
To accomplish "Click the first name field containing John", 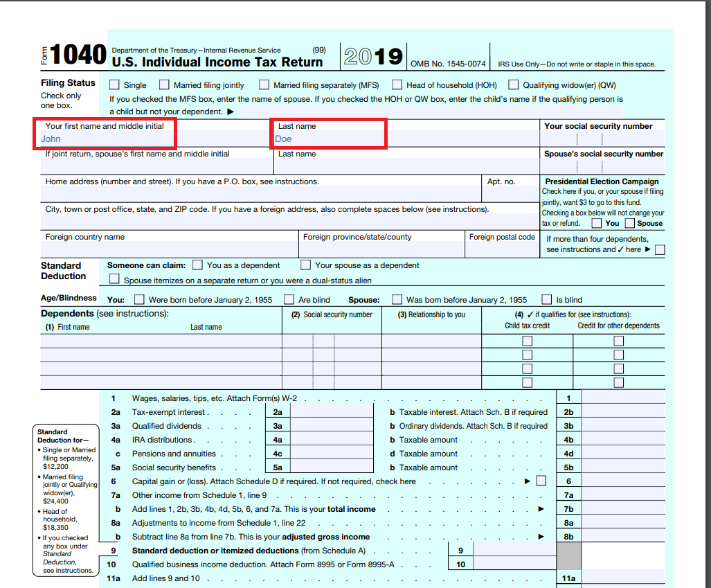I will tap(107, 139).
